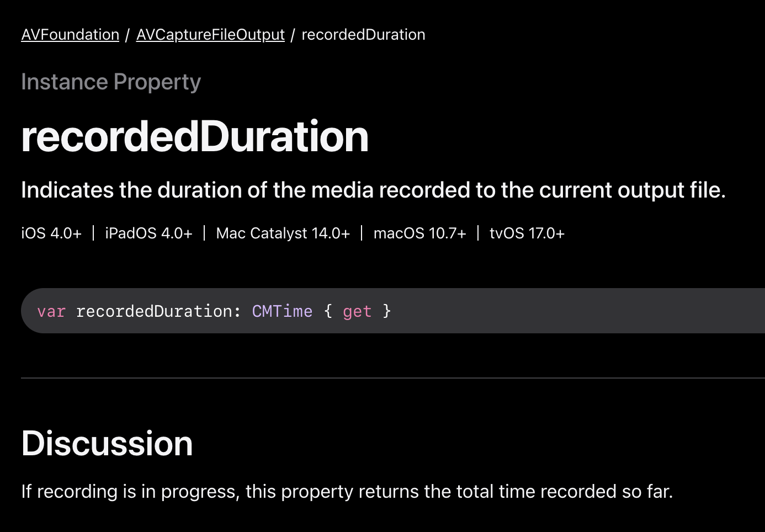765x532 pixels.
Task: Select the property summary sentence
Action: 373,190
